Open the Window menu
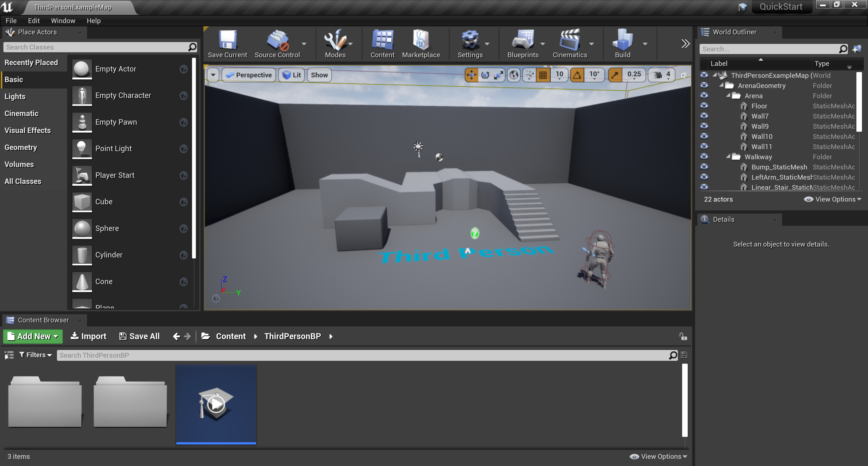The height and width of the screenshot is (466, 868). tap(63, 21)
